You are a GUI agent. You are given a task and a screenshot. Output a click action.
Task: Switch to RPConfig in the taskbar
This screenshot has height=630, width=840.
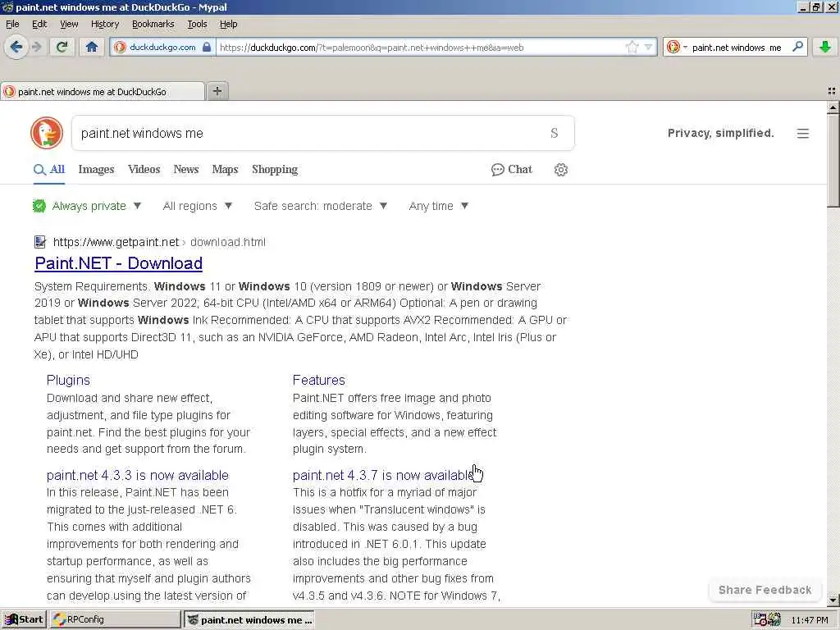[x=115, y=619]
